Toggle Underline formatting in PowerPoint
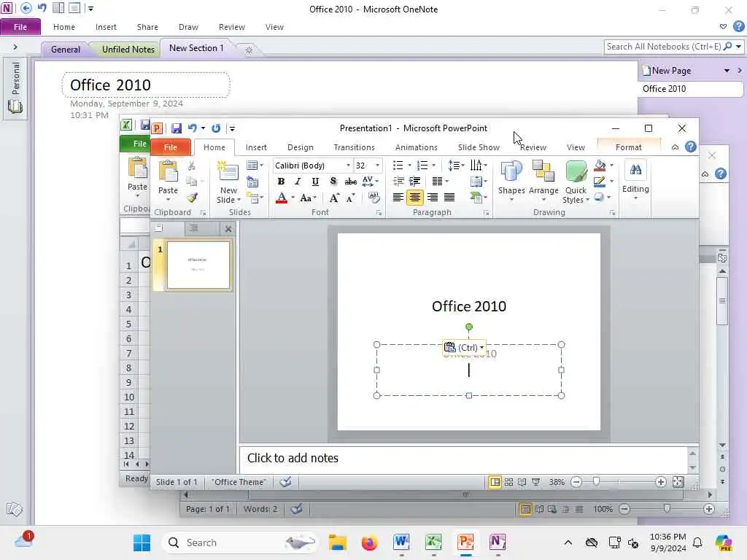The image size is (747, 560). click(315, 182)
